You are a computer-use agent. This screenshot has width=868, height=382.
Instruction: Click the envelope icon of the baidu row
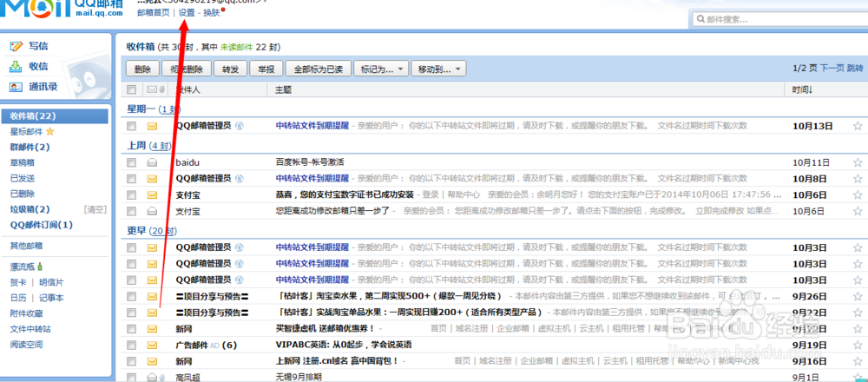pyautogui.click(x=152, y=162)
